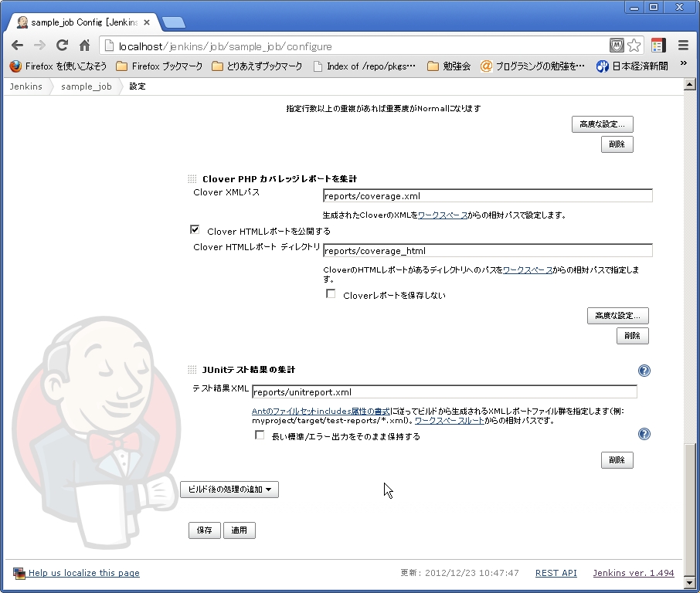Screen dimensions: 700x593
Task: Open the 'とりあえずブックマーク' bookmark folder
Action: [x=257, y=66]
